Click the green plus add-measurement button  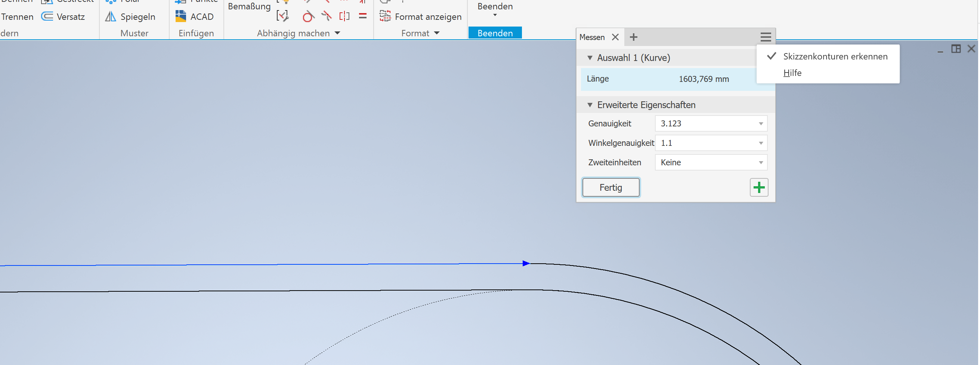(760, 188)
